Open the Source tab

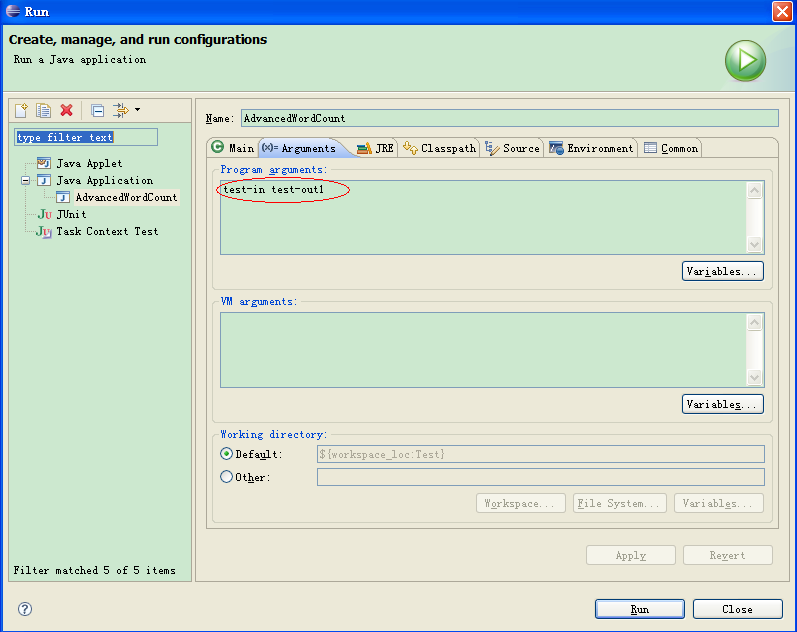512,148
